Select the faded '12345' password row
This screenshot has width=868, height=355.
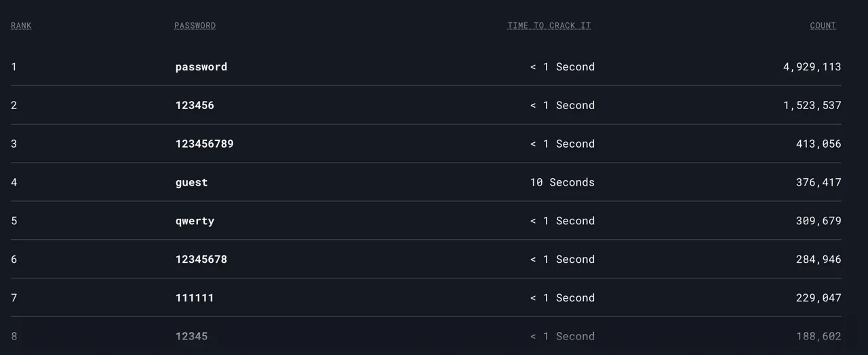point(426,336)
